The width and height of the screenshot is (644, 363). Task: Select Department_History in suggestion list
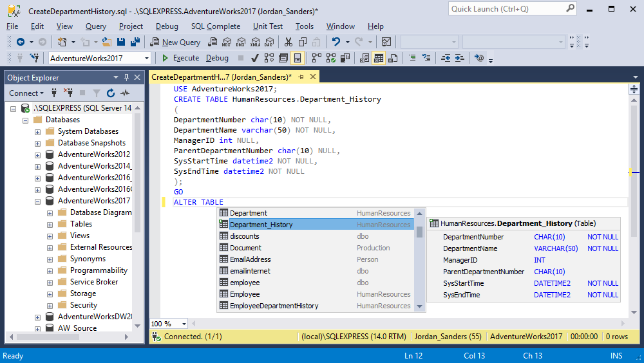click(x=316, y=225)
